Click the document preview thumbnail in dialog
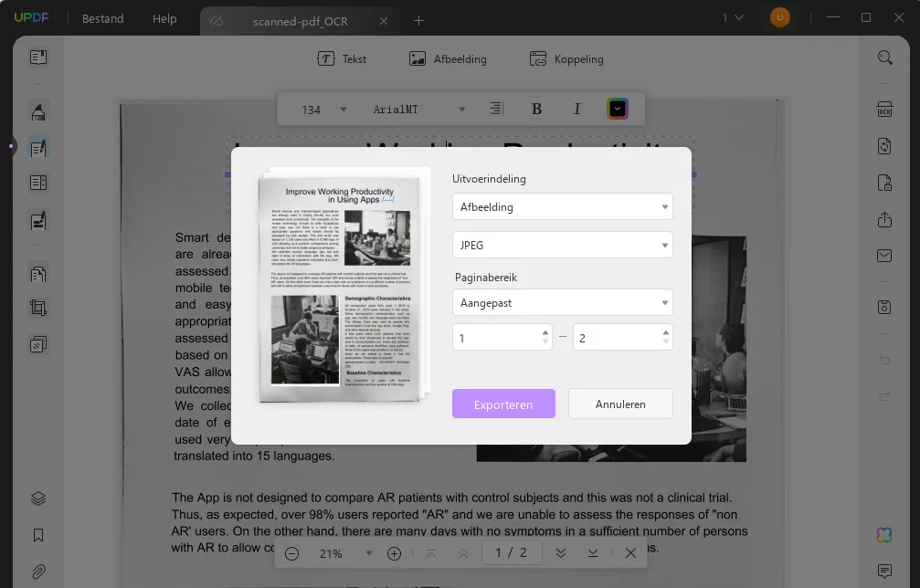This screenshot has width=920, height=588. pos(340,290)
